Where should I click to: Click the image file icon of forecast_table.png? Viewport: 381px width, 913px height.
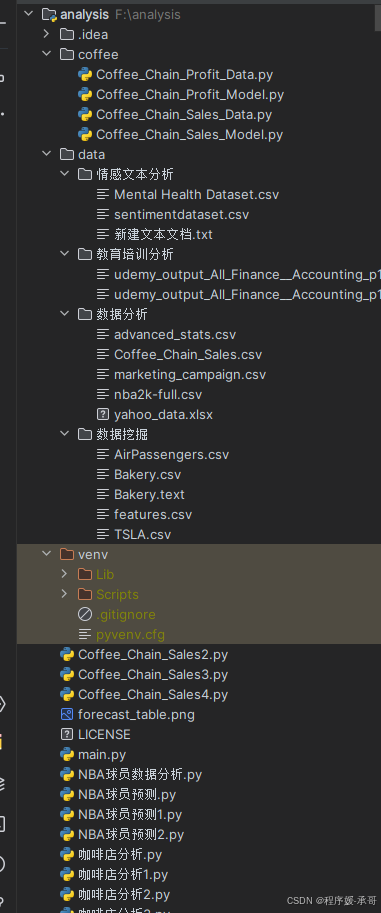(67, 714)
